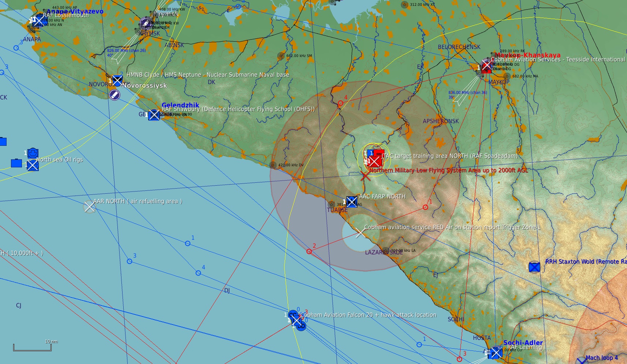Select the North sea Oil rigs unit icon

[x=33, y=165]
